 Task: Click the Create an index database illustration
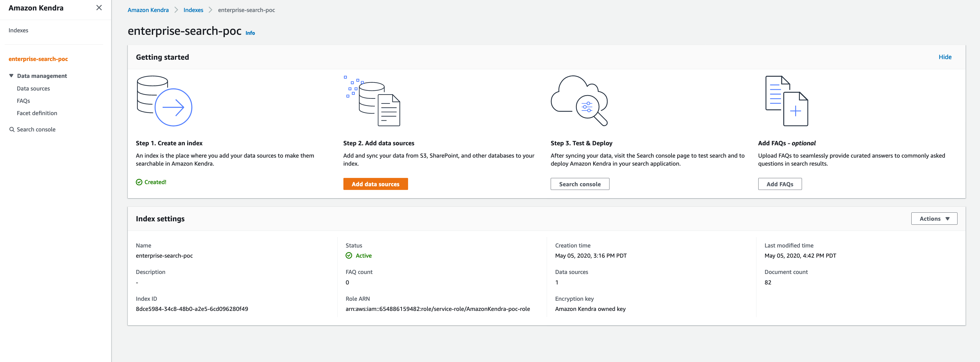[x=164, y=101]
